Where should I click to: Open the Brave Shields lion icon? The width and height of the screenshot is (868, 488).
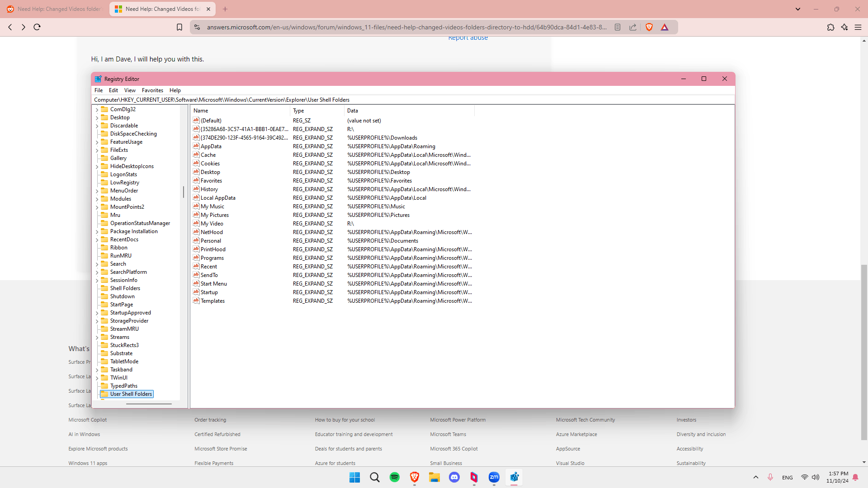pos(649,27)
